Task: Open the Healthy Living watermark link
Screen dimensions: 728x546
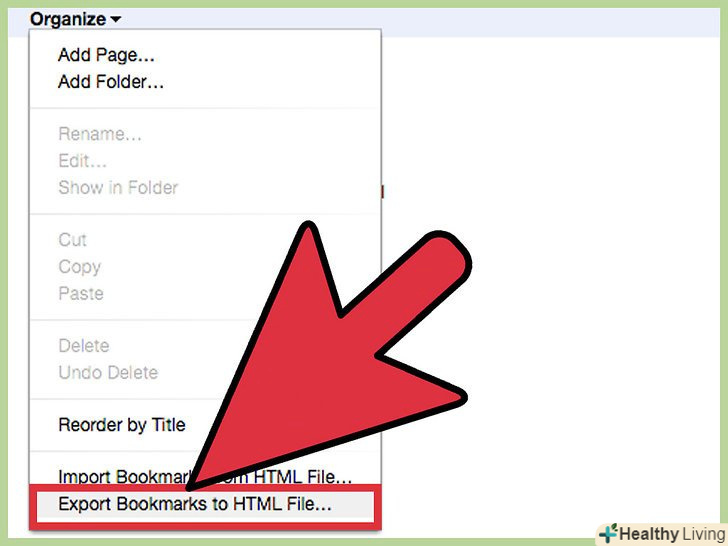Action: click(663, 533)
